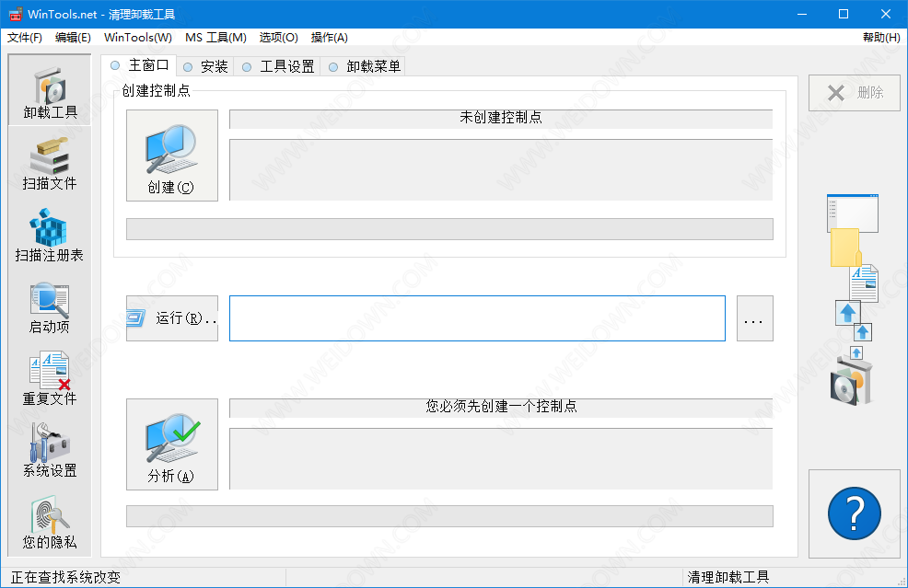Open the 编辑(E) menu
Screen dimensions: 908x588
tap(73, 38)
